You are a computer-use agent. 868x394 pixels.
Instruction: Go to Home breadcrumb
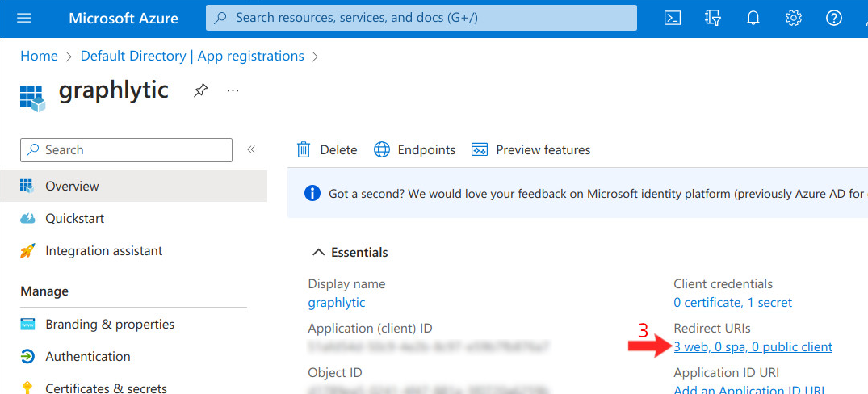[39, 56]
